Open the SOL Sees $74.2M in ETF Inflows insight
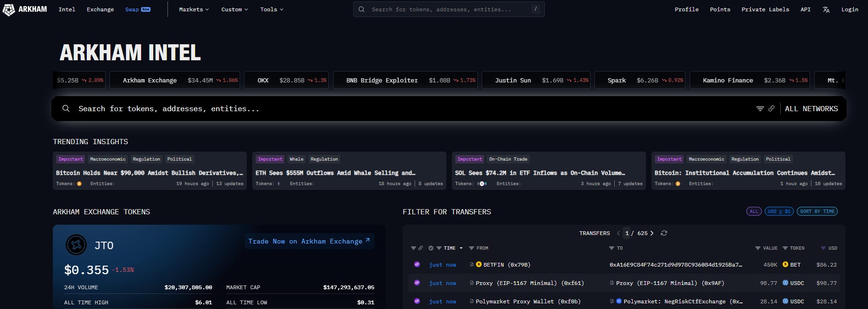The image size is (868, 309). pyautogui.click(x=549, y=171)
